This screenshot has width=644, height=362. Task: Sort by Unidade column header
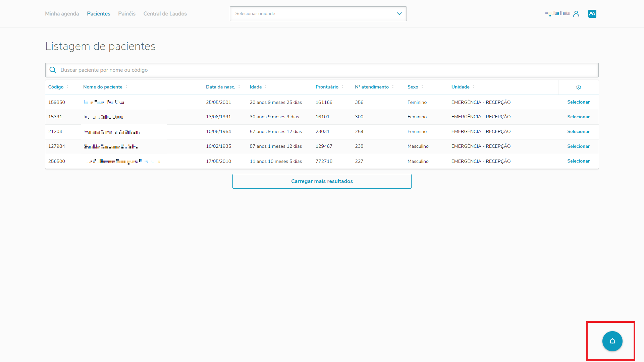[x=460, y=87]
